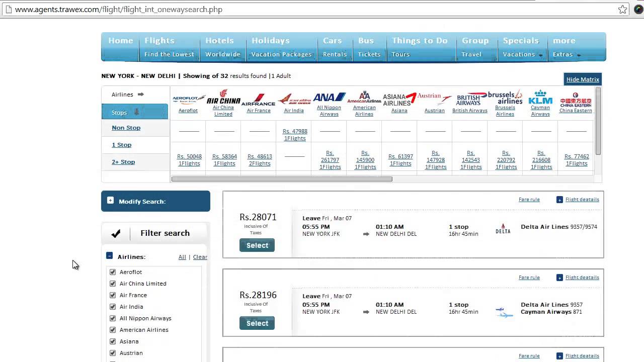Image resolution: width=644 pixels, height=362 pixels.
Task: Click the Asiana Airlines logo
Action: coord(399,99)
